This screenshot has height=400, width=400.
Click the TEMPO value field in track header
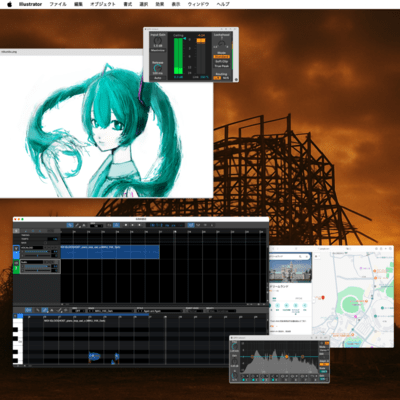pos(53,239)
